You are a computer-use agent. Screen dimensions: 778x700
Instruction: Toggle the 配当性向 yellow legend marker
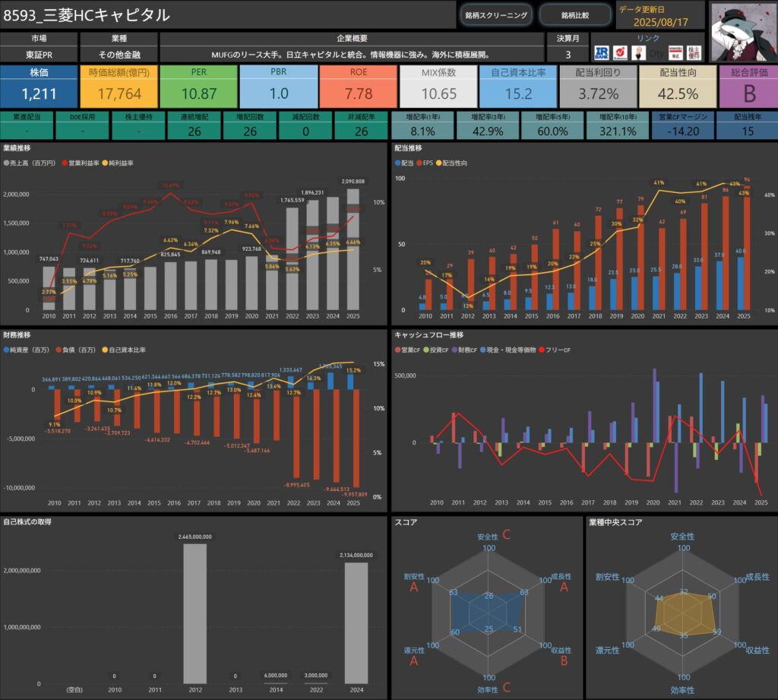pos(438,163)
